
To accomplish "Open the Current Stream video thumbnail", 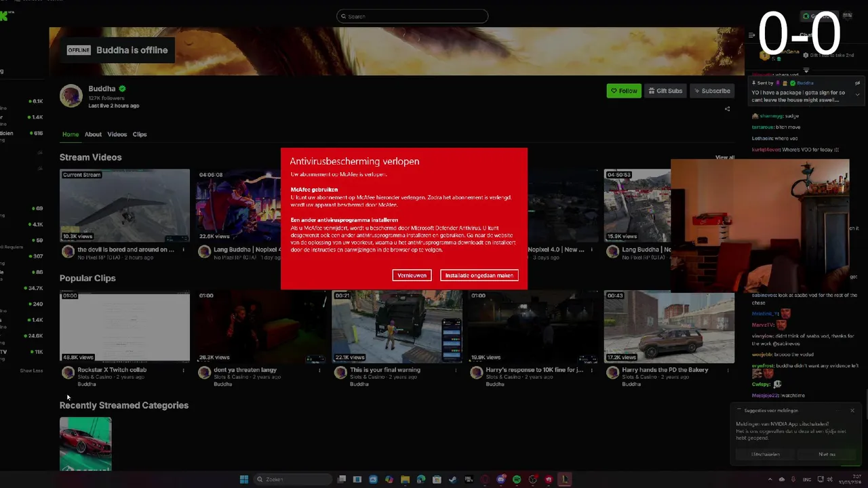I will click(x=125, y=206).
